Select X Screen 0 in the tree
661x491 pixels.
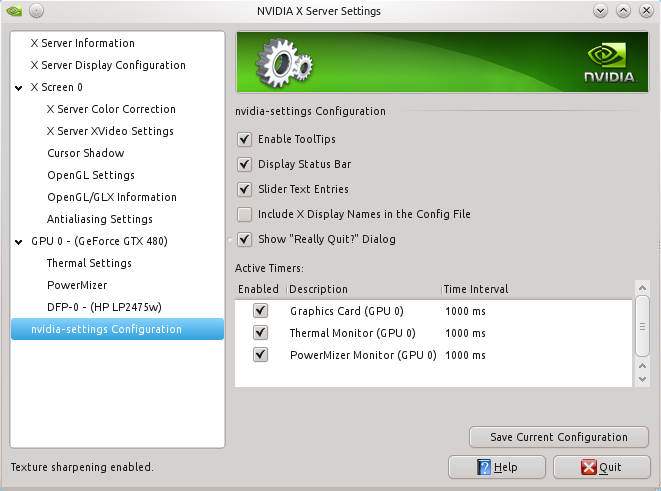coord(56,87)
